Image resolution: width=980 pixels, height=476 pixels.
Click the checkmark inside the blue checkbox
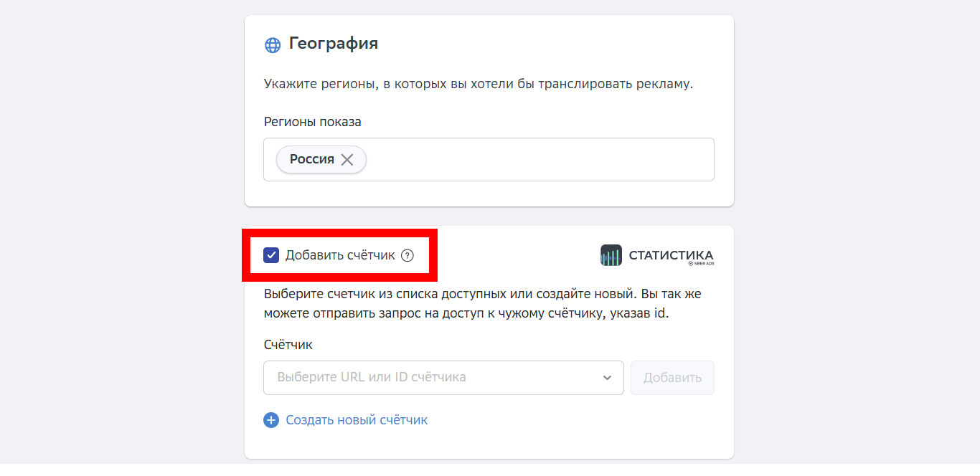271,254
